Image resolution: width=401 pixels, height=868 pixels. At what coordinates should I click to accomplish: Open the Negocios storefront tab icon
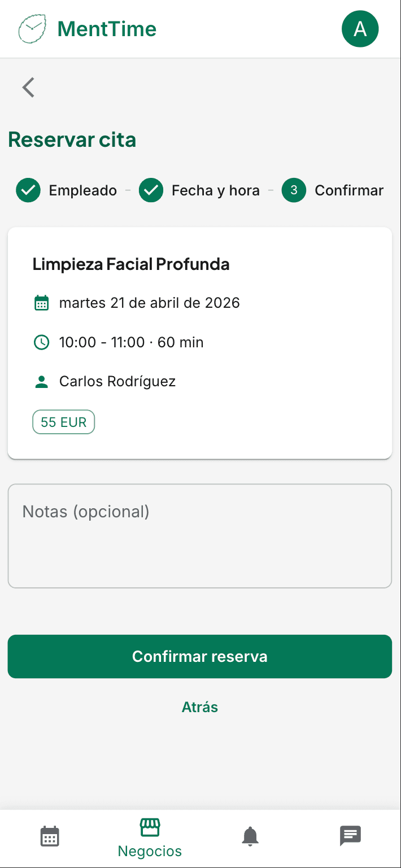[149, 829]
